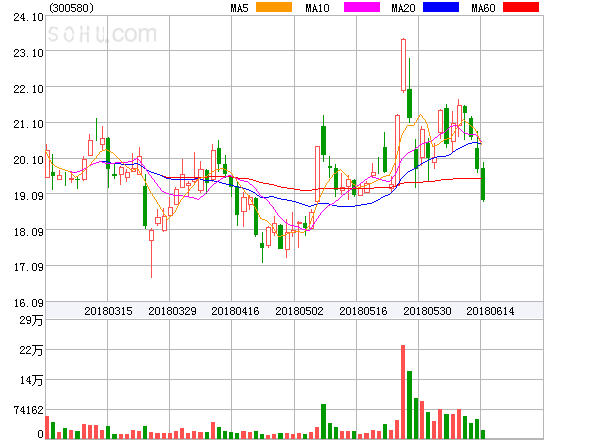Viewport: 600px width, 440px height.
Task: Click the 14万 volume axis label
Action: point(31,380)
